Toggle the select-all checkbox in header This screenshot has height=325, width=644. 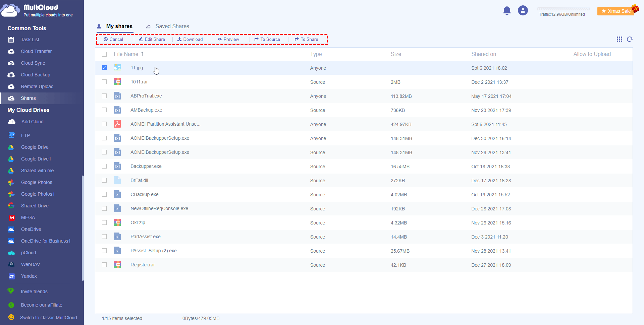point(104,54)
